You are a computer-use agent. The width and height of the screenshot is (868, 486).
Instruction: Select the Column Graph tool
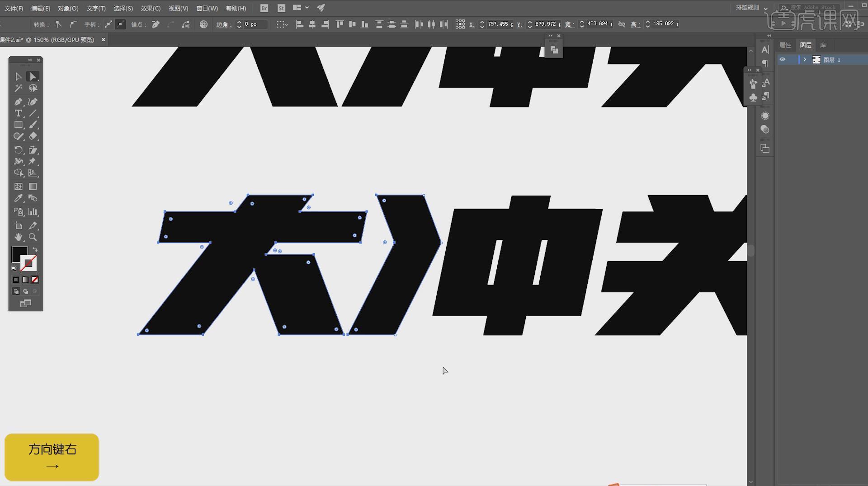click(33, 212)
